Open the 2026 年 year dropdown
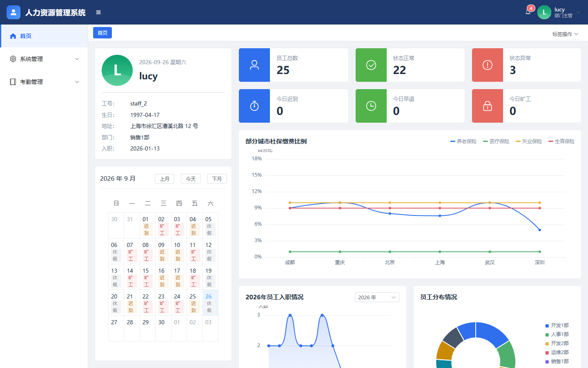Screen dimensions: 588x368 point(377,297)
